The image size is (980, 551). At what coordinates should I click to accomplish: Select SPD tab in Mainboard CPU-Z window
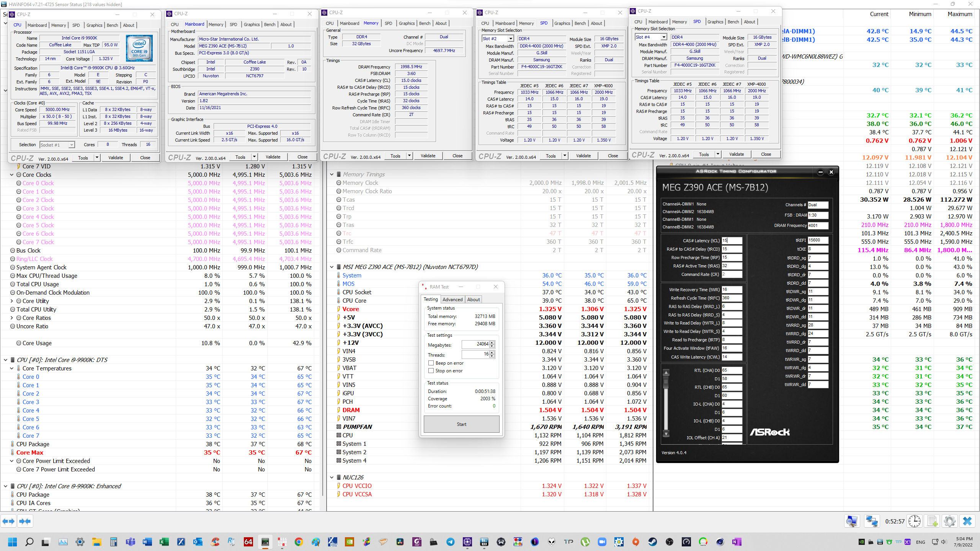tap(233, 24)
